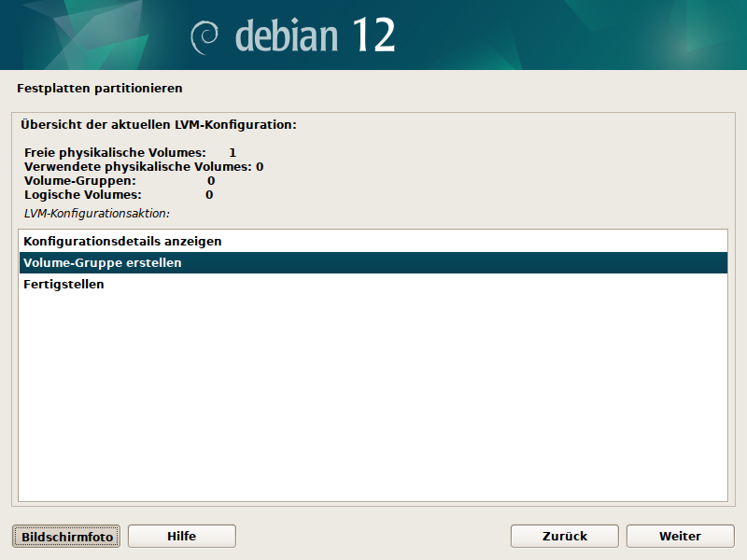Click the "Übersicht der aktuellen LVM-Konfiguration" heading
The width and height of the screenshot is (747, 560).
point(158,123)
